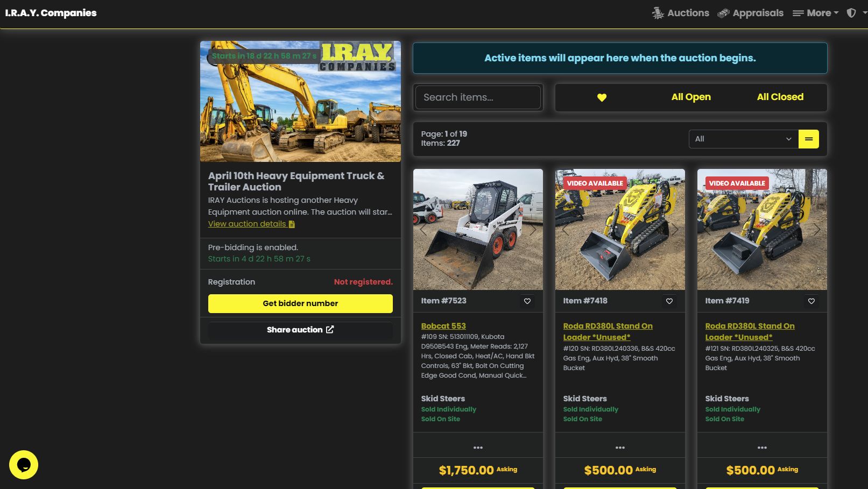Click Share auction button
Viewport: 868px width, 489px height.
[300, 330]
